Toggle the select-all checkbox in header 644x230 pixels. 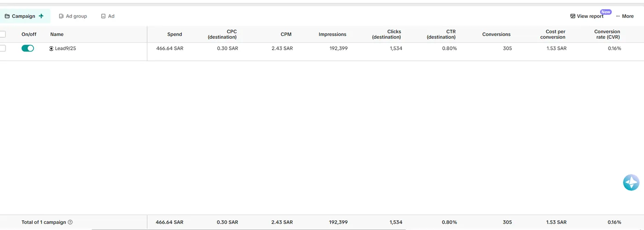click(x=2, y=34)
